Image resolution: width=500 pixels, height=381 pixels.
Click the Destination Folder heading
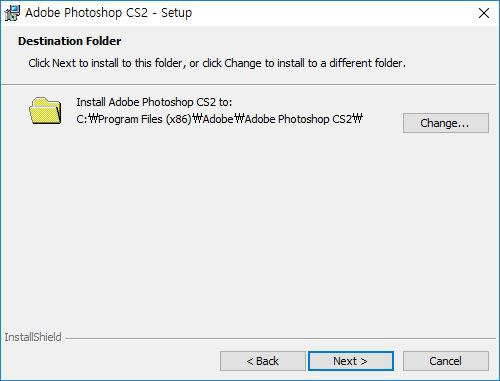point(70,41)
